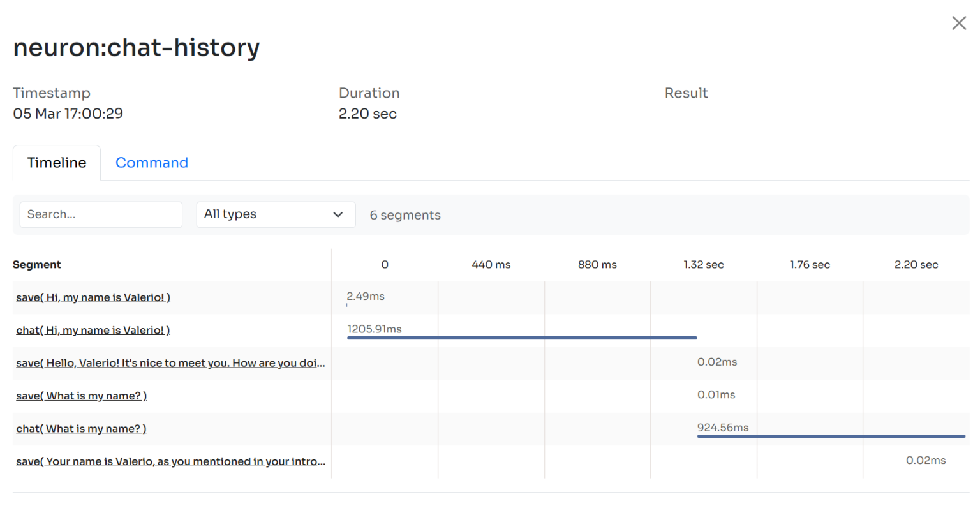Click the 1205.91ms timeline bar
980x506 pixels.
(521, 338)
